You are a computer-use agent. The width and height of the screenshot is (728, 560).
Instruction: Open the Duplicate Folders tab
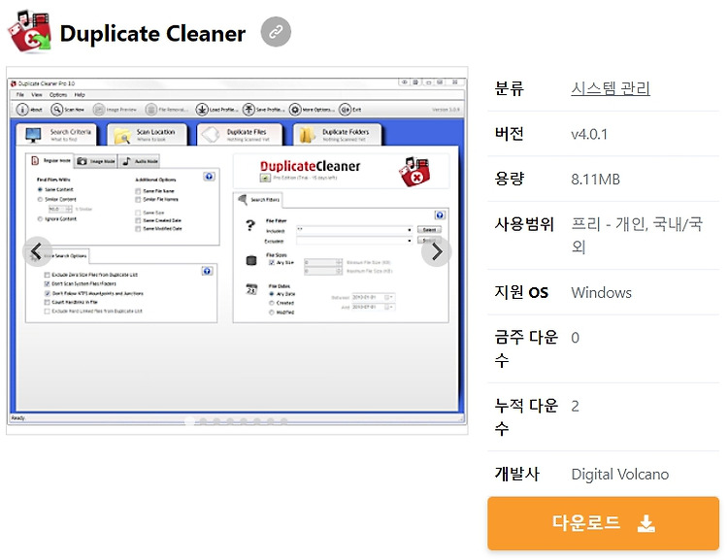click(x=338, y=135)
